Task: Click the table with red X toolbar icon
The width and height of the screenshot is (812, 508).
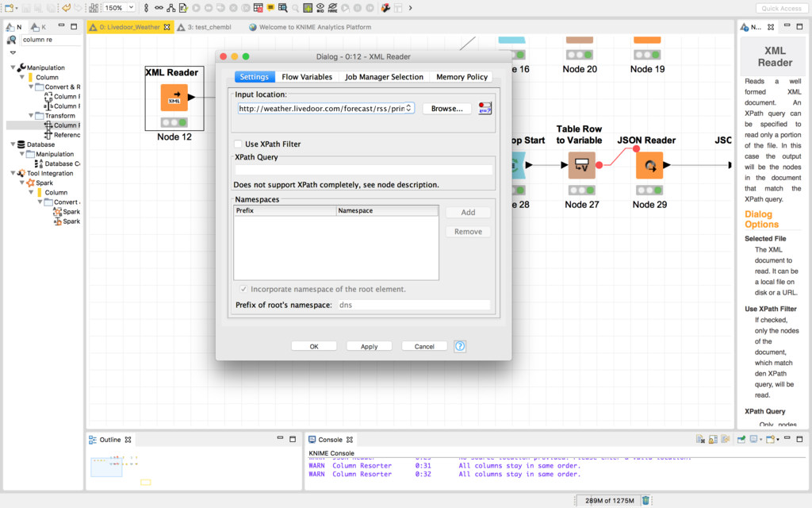Action: [258, 8]
